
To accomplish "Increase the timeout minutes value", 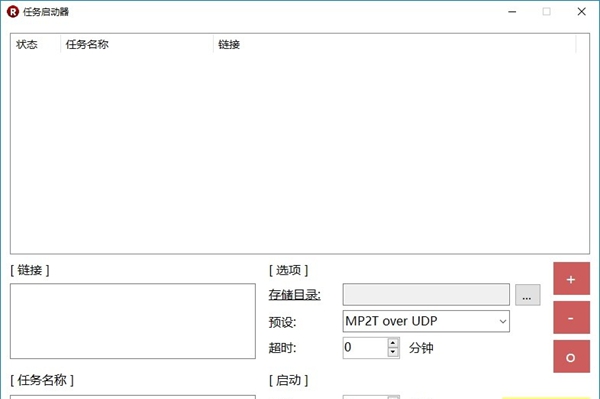I will [393, 342].
